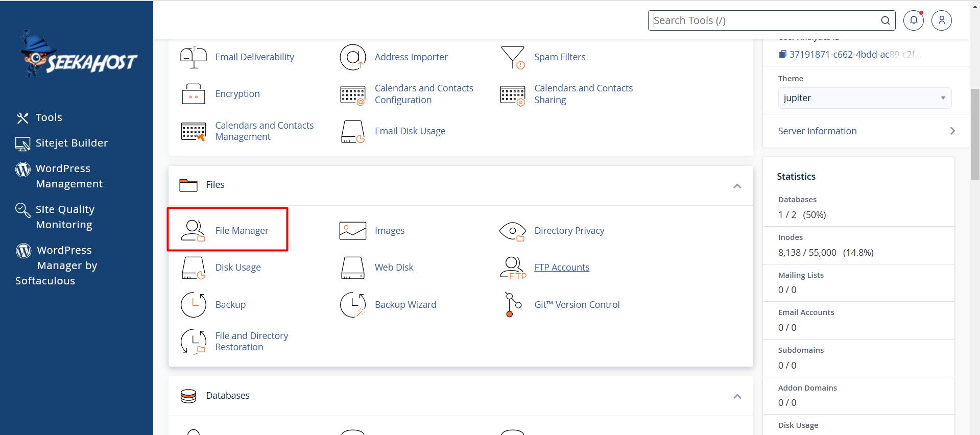Open the File Manager icon

[194, 231]
